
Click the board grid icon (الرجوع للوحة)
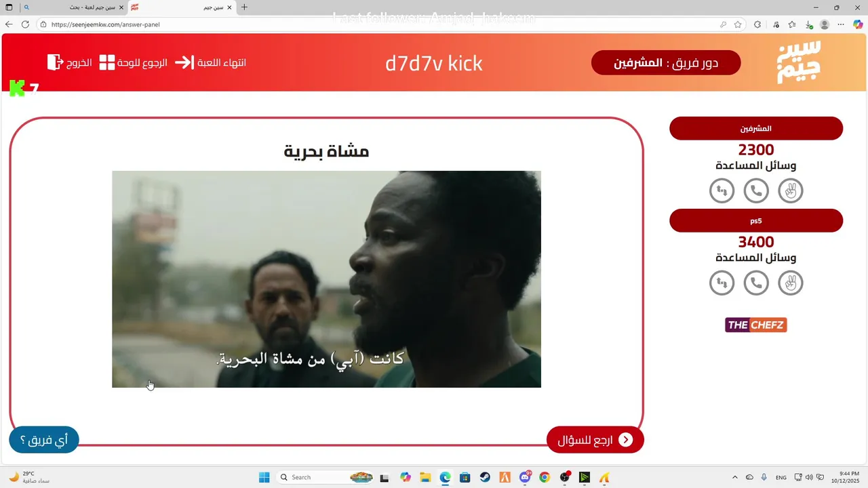point(107,62)
